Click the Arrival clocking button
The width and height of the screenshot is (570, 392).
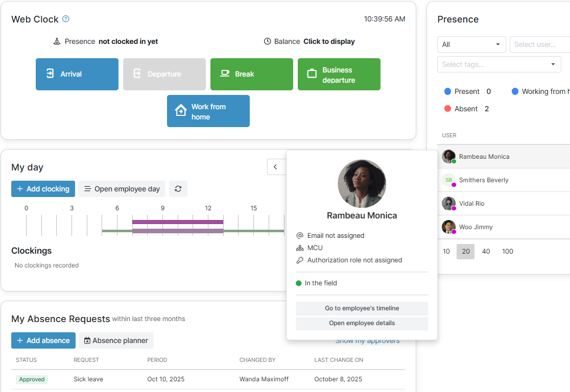pyautogui.click(x=77, y=74)
